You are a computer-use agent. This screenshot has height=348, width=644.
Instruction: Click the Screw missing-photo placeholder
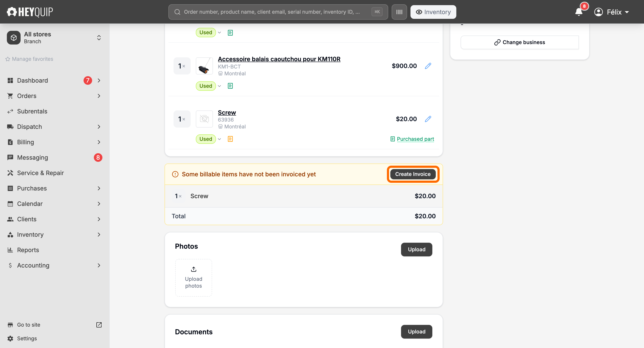point(204,119)
